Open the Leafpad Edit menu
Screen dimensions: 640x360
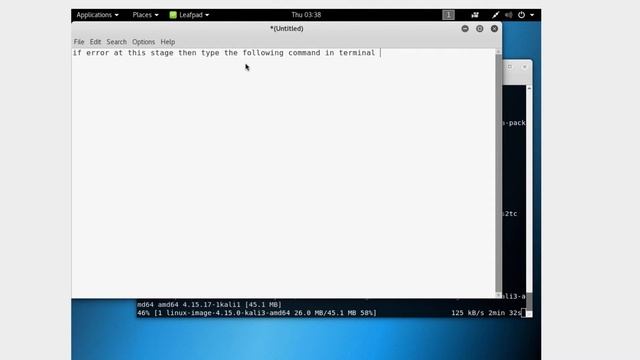coord(95,42)
